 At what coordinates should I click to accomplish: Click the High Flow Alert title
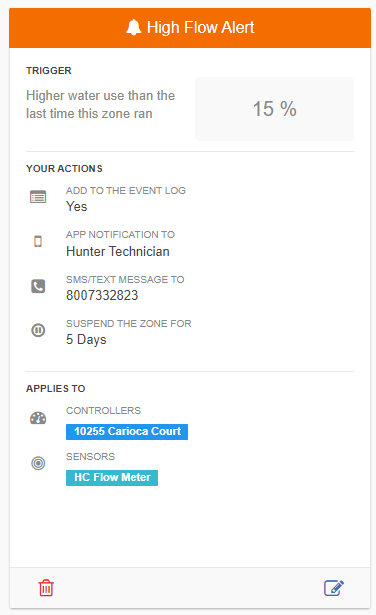(x=200, y=27)
